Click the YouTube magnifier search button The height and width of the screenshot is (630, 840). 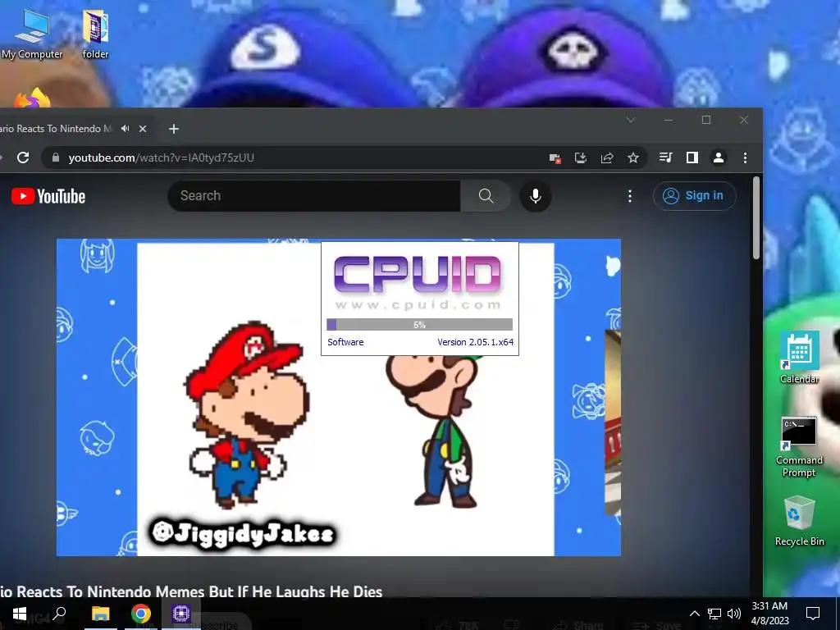pyautogui.click(x=486, y=195)
